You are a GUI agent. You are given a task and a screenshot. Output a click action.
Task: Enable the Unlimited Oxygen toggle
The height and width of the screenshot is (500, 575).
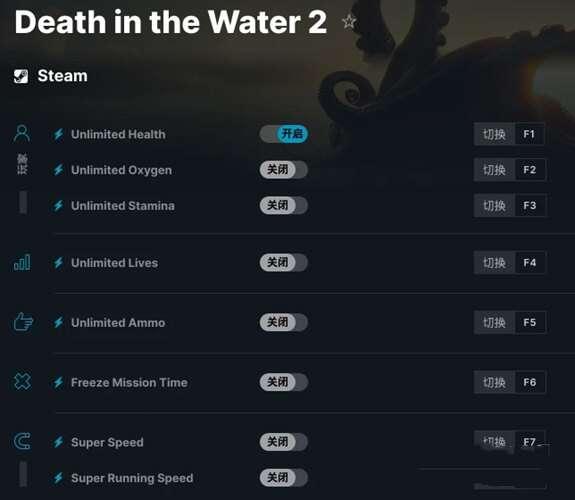pos(284,169)
